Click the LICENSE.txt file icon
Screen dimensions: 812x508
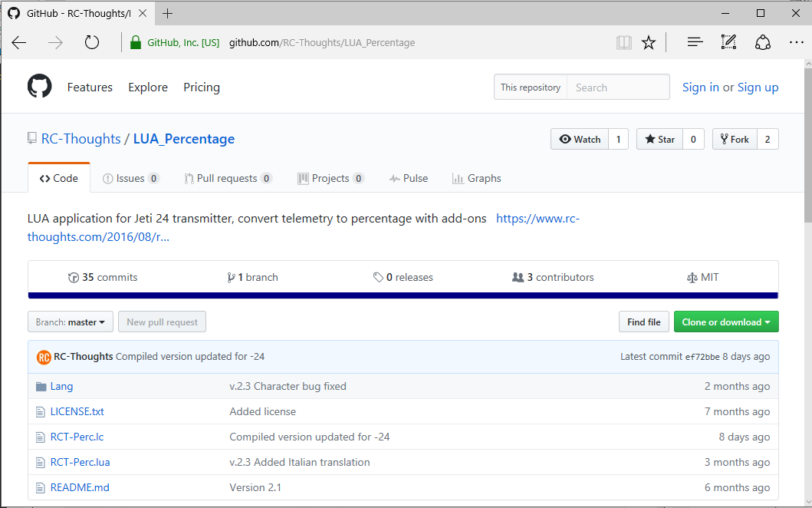click(41, 412)
